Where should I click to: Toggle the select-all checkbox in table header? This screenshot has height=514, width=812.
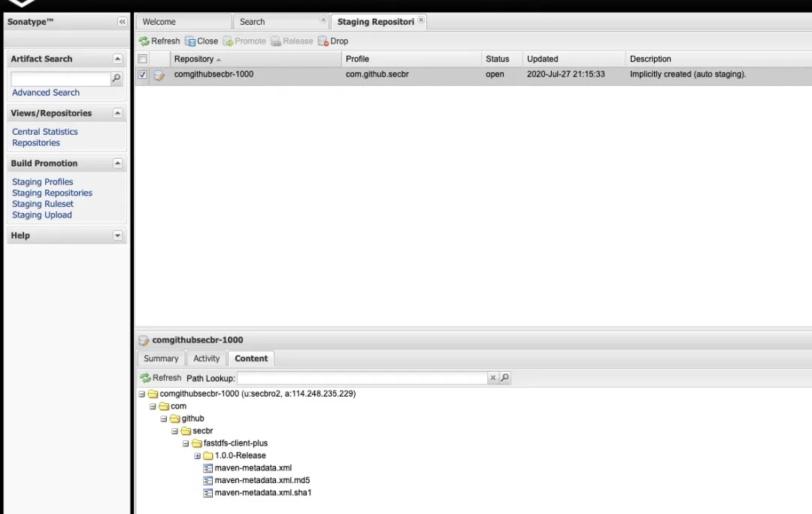(x=142, y=59)
